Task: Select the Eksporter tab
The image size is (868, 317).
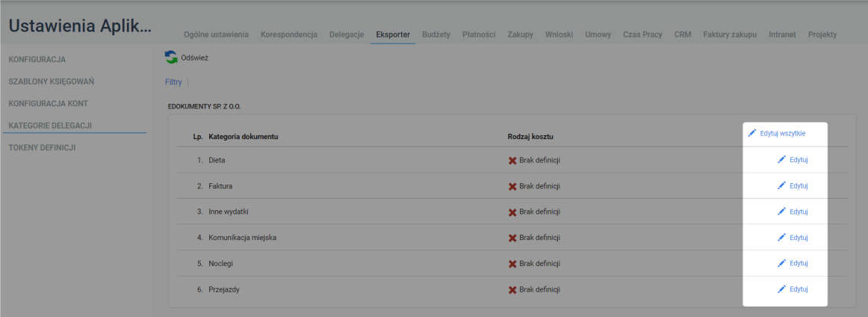Action: point(393,34)
